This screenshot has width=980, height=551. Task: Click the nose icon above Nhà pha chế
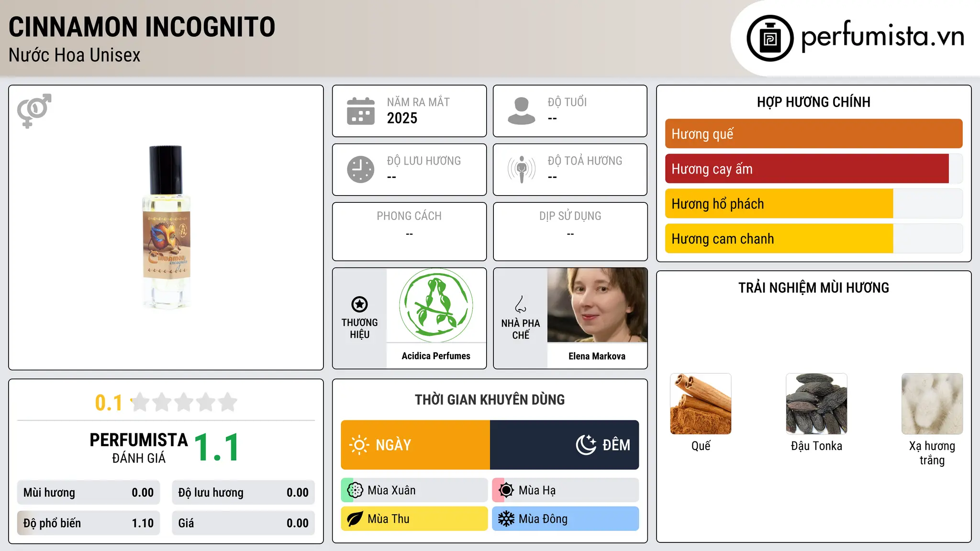tap(521, 304)
